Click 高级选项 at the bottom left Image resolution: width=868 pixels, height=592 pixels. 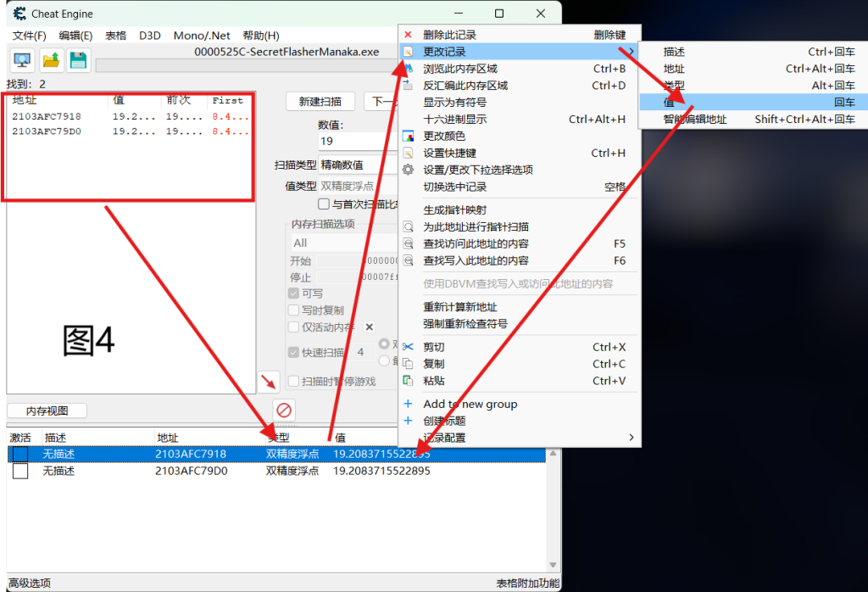point(30,583)
